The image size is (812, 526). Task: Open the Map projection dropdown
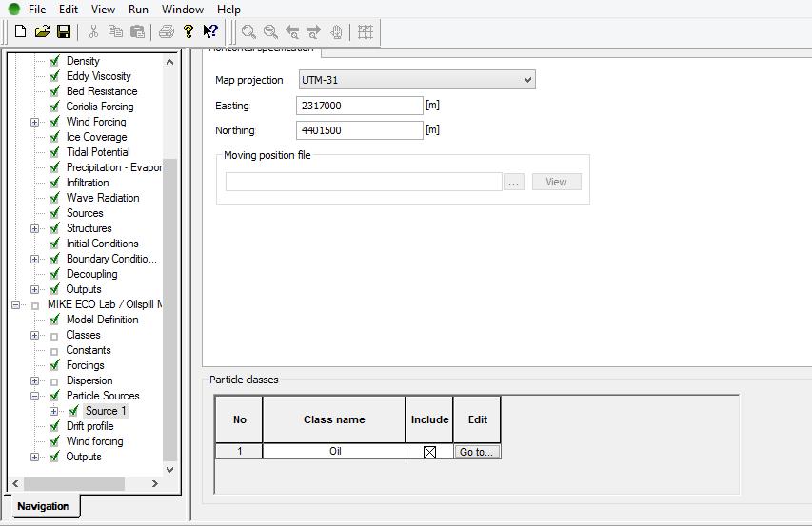(417, 80)
